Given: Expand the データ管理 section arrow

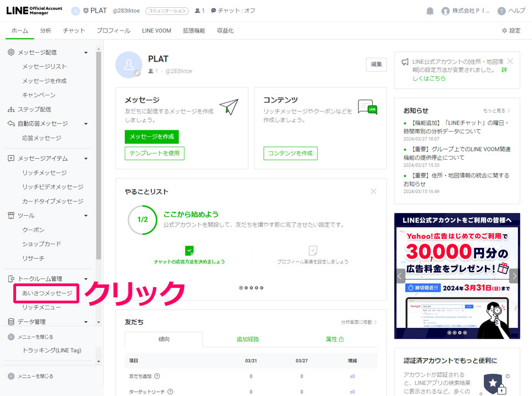Looking at the screenshot, I should click(86, 322).
